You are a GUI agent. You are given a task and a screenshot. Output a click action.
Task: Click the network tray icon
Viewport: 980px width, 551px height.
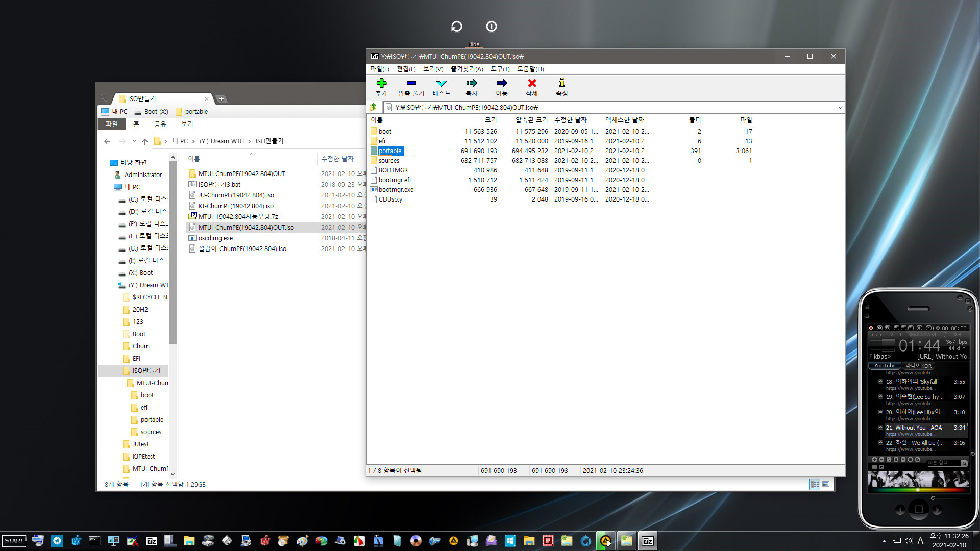pos(897,541)
